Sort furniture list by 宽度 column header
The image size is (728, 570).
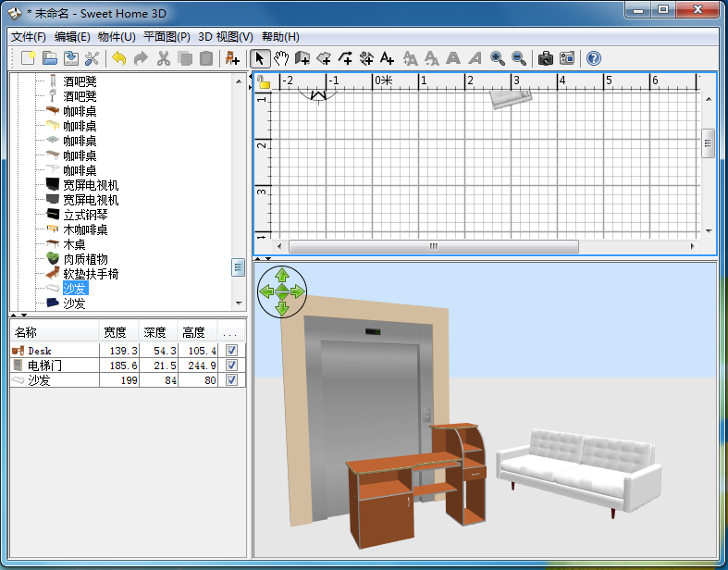[115, 332]
